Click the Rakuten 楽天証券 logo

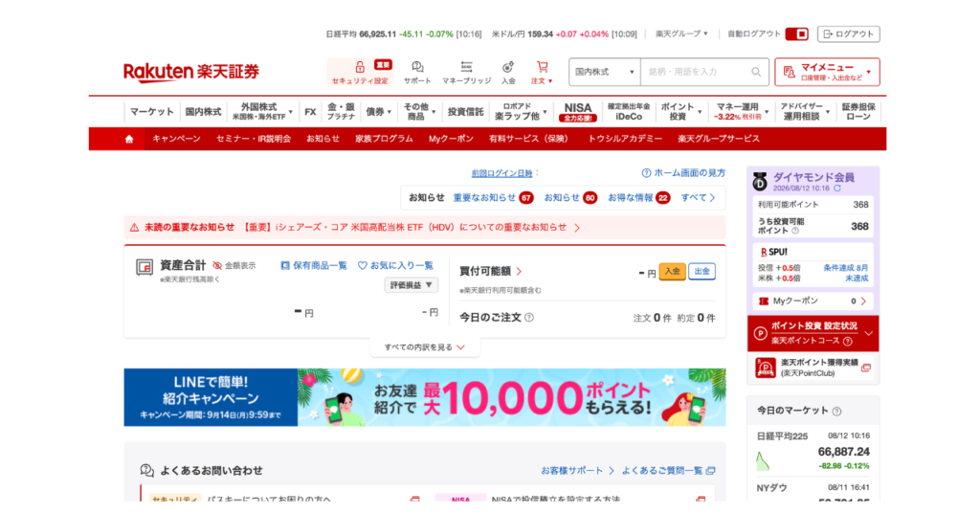coord(191,72)
